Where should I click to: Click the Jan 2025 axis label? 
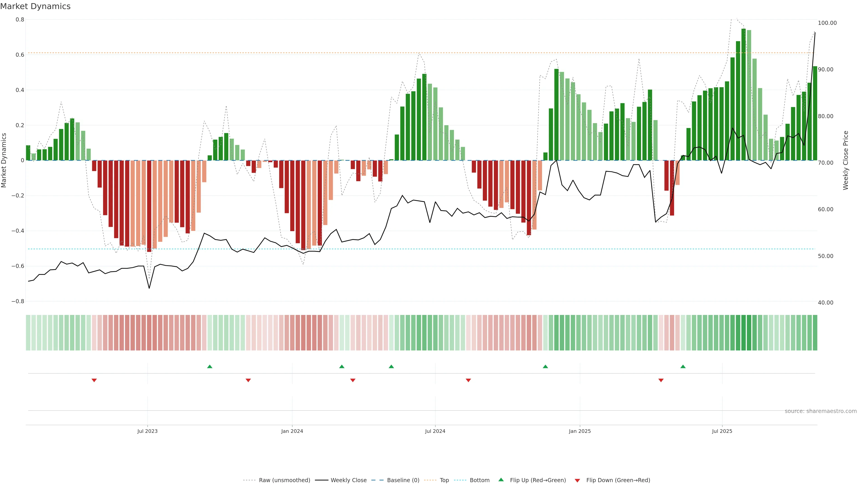pyautogui.click(x=580, y=431)
